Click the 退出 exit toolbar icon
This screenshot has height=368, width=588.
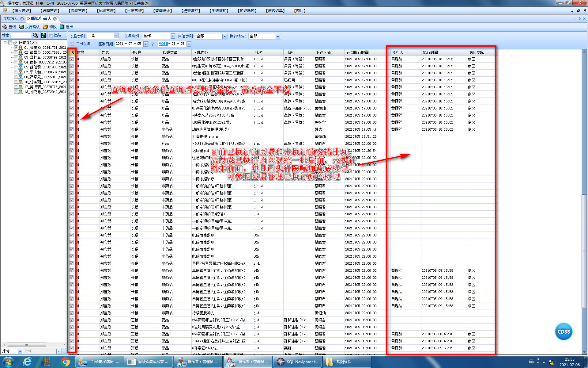coord(62,27)
